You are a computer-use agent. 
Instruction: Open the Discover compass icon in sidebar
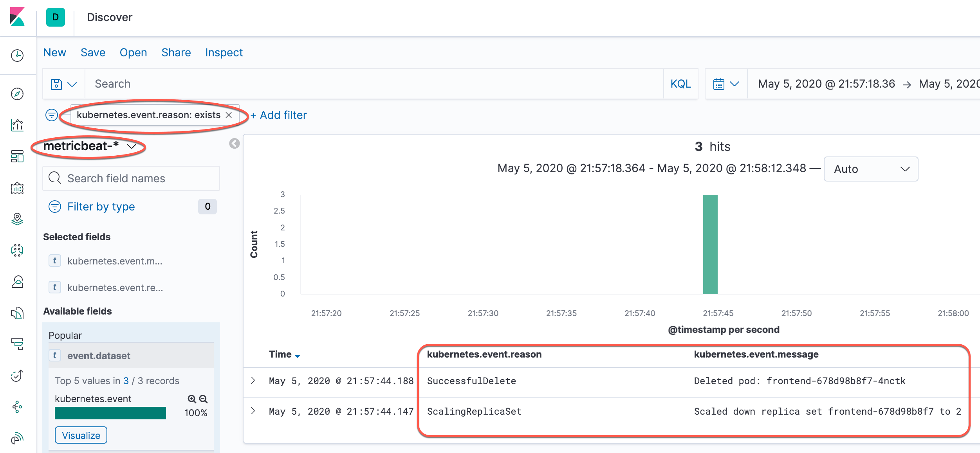(17, 94)
